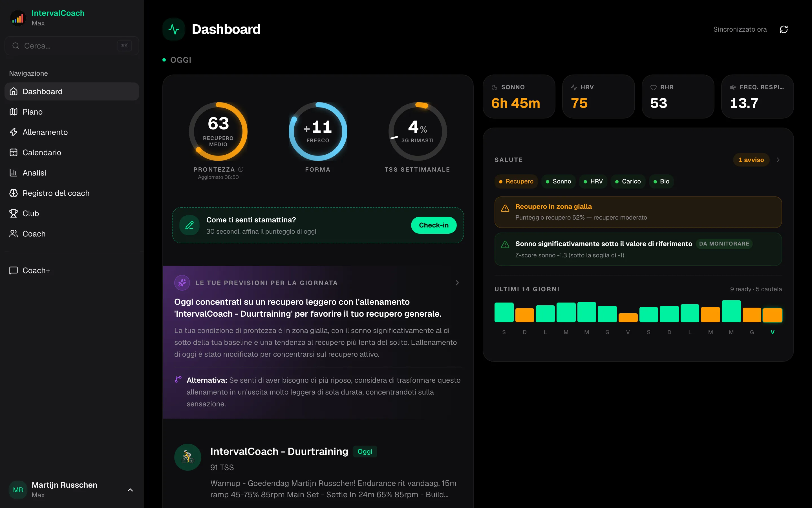Open the Recupero in zona gialla alert
The height and width of the screenshot is (508, 812).
pyautogui.click(x=638, y=212)
